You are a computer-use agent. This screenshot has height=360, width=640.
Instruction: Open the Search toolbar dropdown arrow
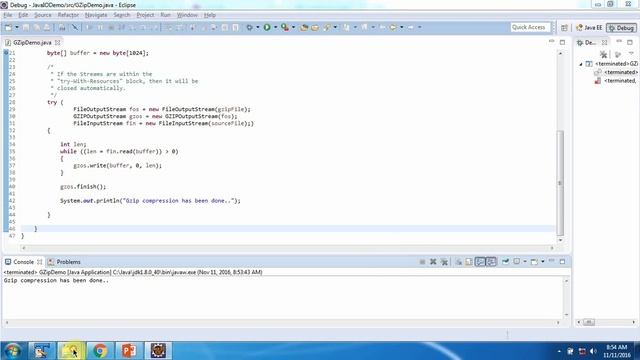coord(335,27)
